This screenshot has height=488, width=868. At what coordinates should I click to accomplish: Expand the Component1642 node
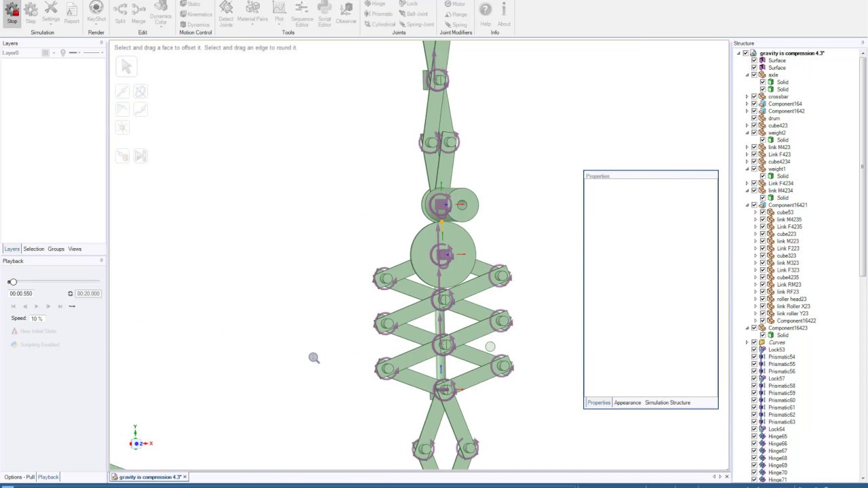(x=747, y=111)
